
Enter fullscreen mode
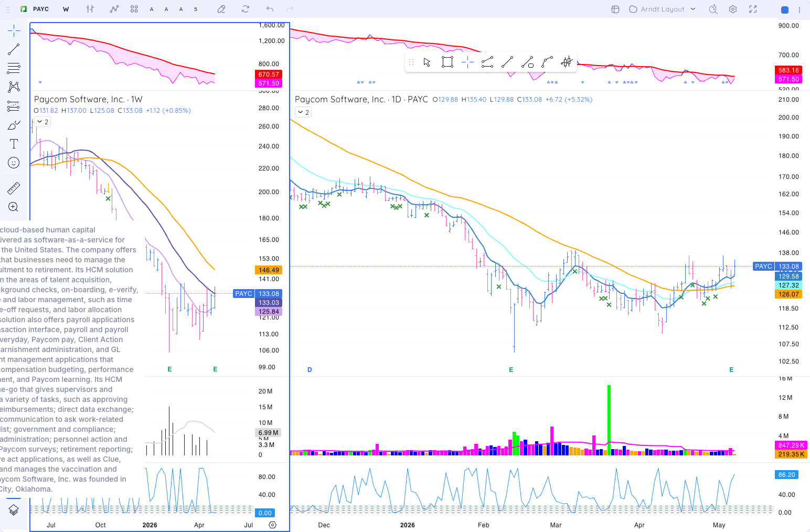tap(753, 9)
